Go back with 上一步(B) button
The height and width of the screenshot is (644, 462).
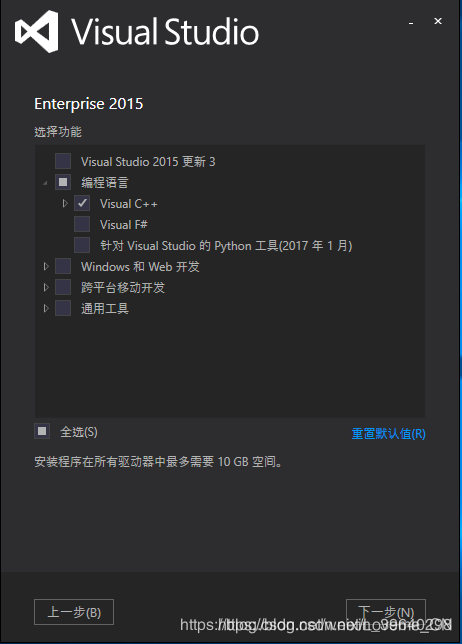(74, 612)
